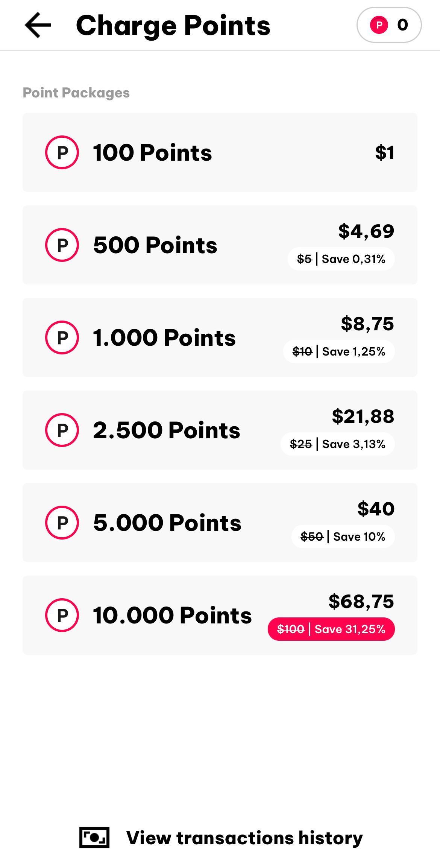The image size is (440, 868).
Task: Buy the 100 Points package for $1
Action: click(x=384, y=153)
